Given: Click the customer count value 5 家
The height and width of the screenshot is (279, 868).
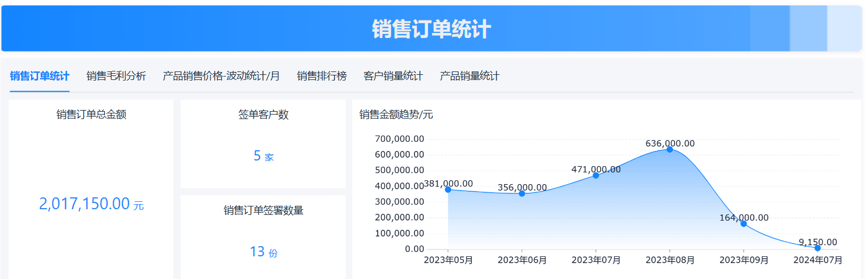Looking at the screenshot, I should tap(264, 157).
